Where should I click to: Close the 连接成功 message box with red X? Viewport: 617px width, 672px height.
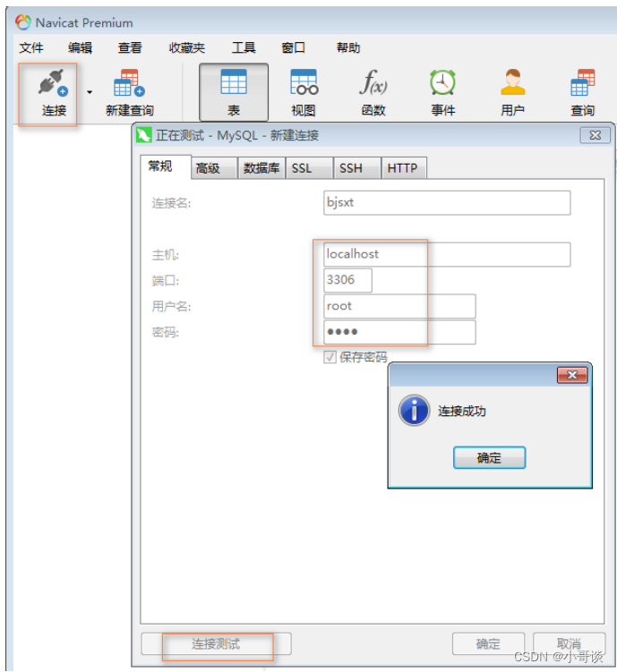click(572, 375)
